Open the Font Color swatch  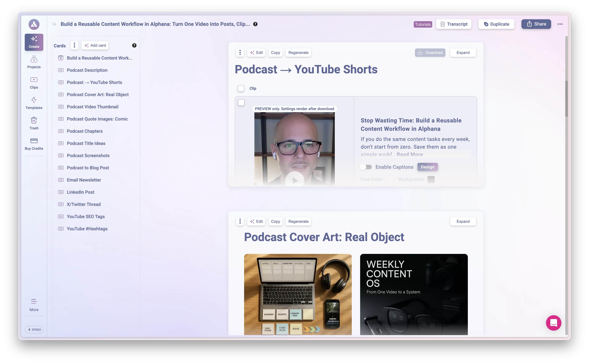point(390,179)
